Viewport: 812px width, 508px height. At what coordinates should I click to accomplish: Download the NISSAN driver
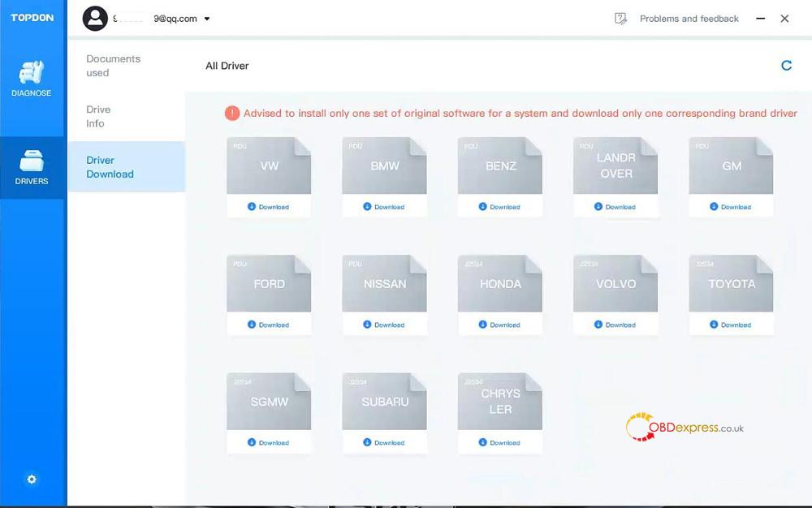coord(384,325)
